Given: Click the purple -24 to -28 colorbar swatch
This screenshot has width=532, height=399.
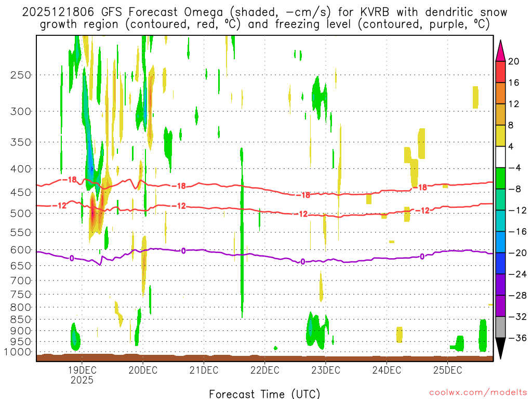Looking at the screenshot, I should point(500,285).
